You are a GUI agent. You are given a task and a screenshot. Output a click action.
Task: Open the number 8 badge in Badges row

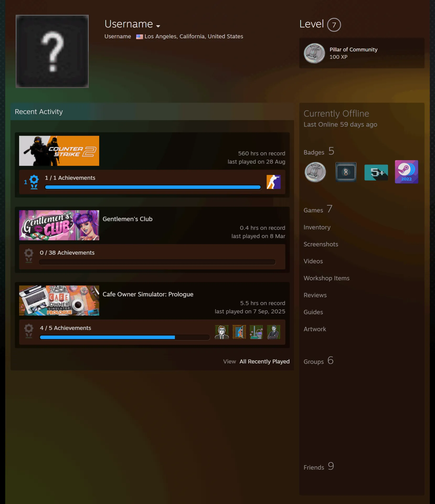(346, 172)
